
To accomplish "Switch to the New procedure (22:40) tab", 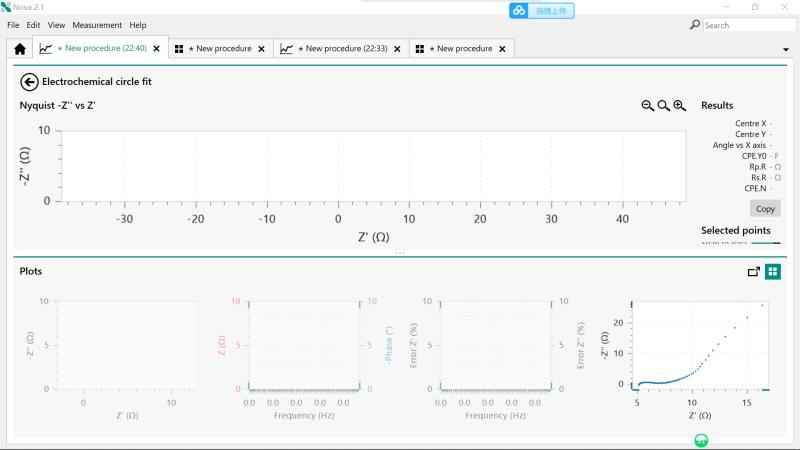I will [x=101, y=48].
